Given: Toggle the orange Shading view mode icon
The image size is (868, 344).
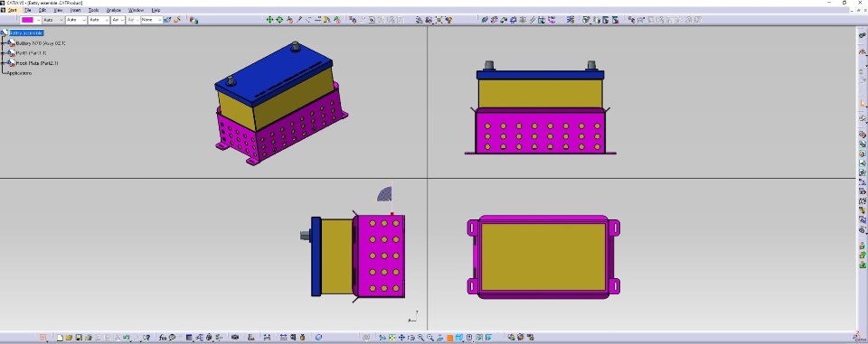Looking at the screenshot, I should click(450, 338).
